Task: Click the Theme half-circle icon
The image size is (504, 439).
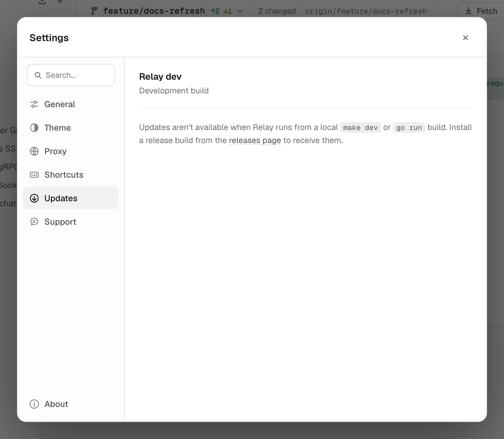Action: [x=34, y=128]
